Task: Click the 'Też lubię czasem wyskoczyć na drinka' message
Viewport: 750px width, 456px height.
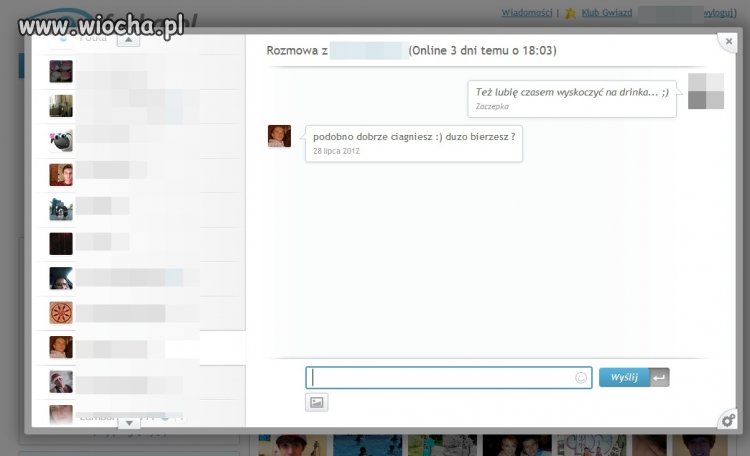Action: (x=572, y=99)
